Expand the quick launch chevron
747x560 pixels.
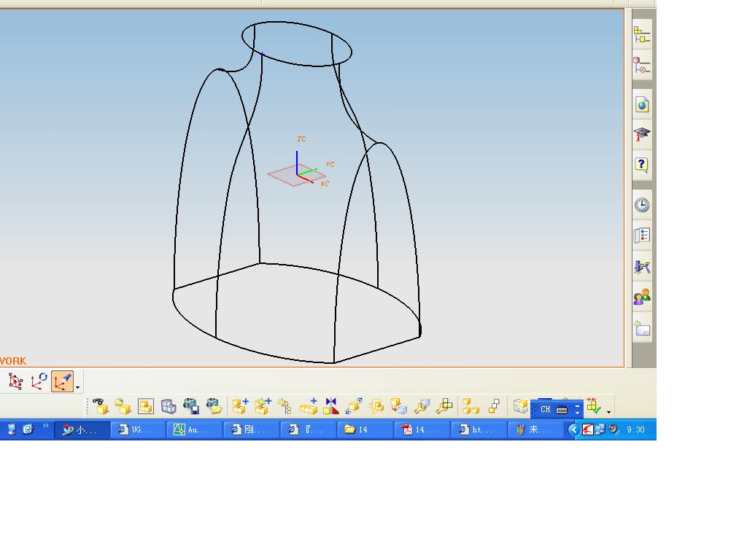46,426
